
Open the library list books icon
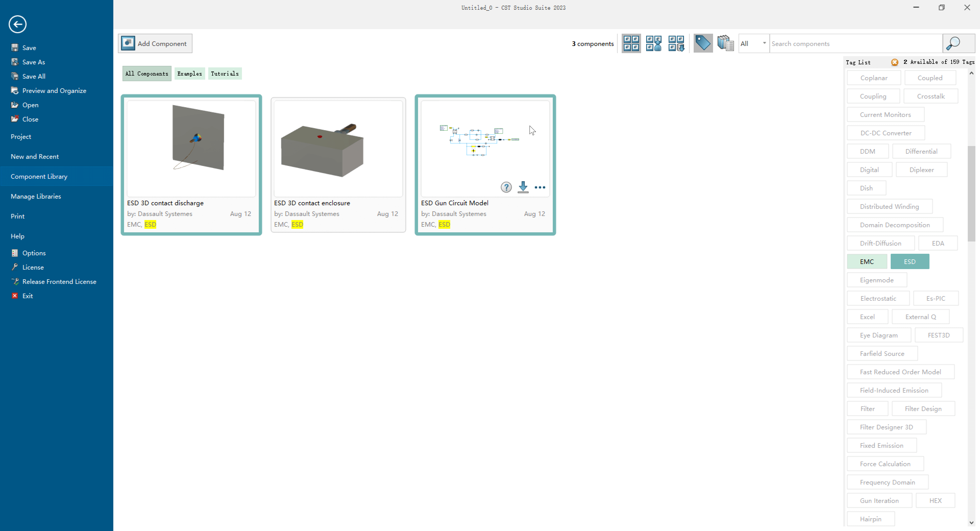pos(725,43)
